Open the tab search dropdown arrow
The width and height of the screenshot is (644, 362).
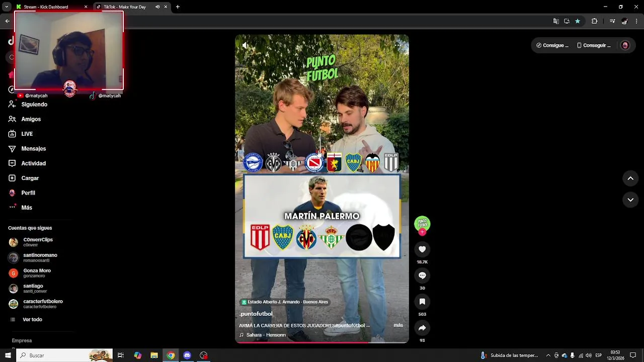click(x=6, y=7)
